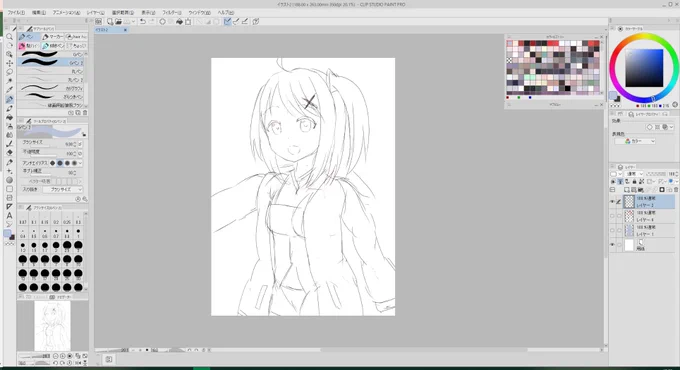Click the clear selection circle icon in command bar
Image resolution: width=680 pixels, height=370 pixels.
[x=162, y=21]
